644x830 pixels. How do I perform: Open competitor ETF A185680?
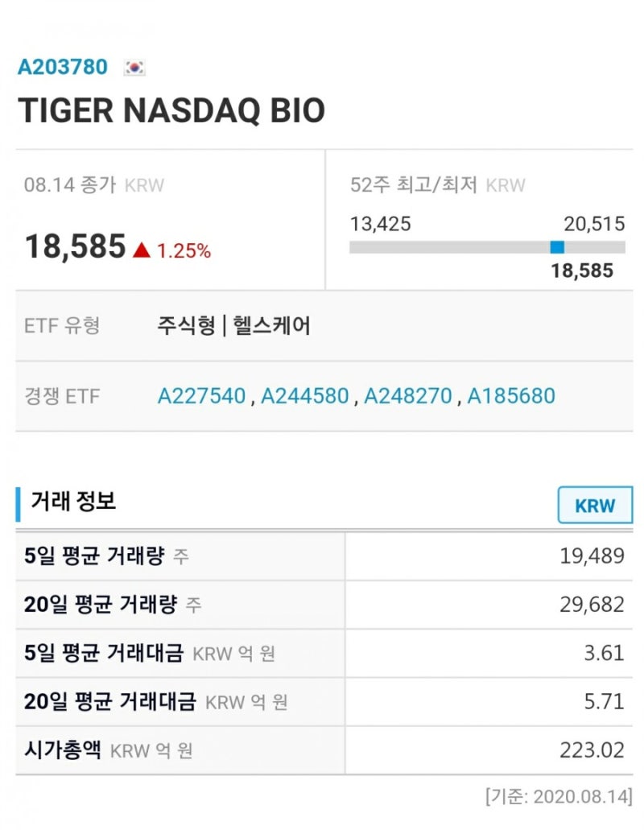(x=510, y=395)
